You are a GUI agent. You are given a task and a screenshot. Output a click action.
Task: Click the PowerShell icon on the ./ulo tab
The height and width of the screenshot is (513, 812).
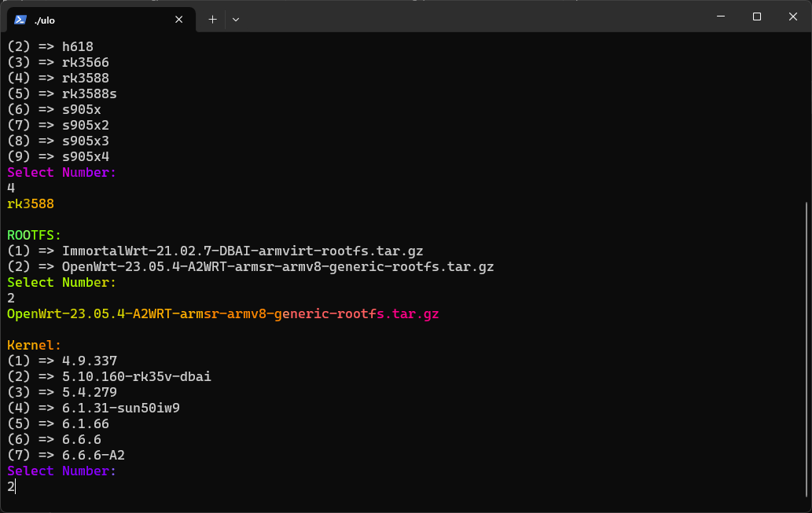point(20,20)
